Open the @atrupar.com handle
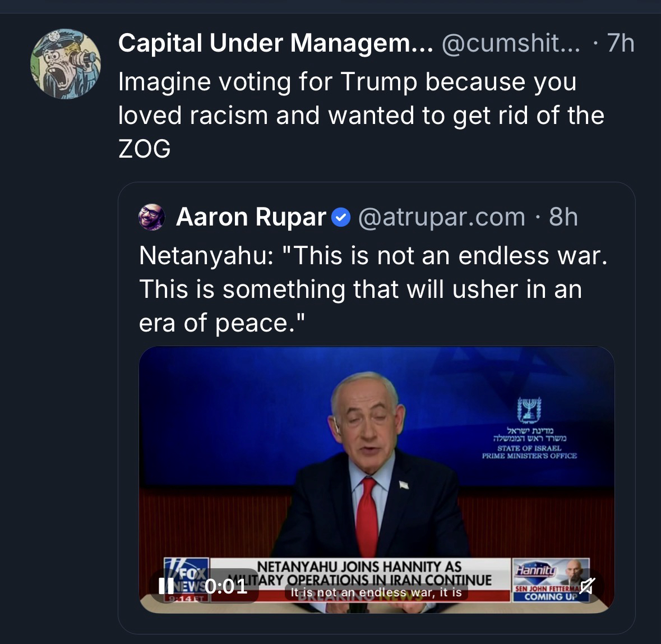This screenshot has height=644, width=661. point(441,217)
